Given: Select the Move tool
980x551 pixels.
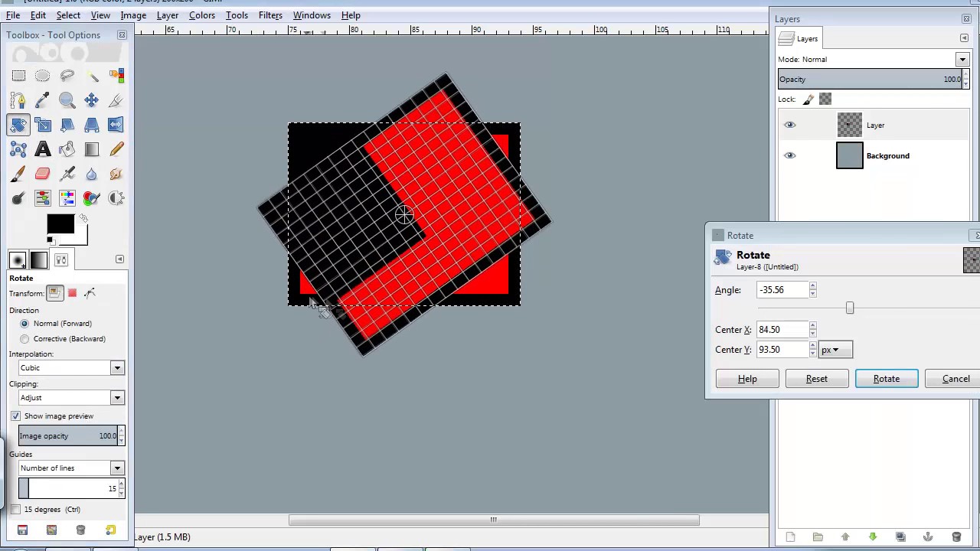Looking at the screenshot, I should (x=92, y=100).
